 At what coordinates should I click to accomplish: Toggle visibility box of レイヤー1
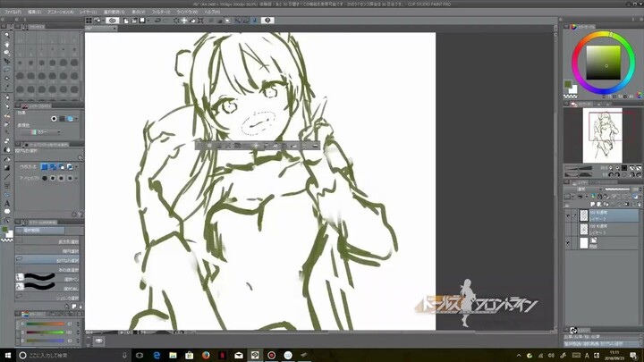(x=568, y=229)
